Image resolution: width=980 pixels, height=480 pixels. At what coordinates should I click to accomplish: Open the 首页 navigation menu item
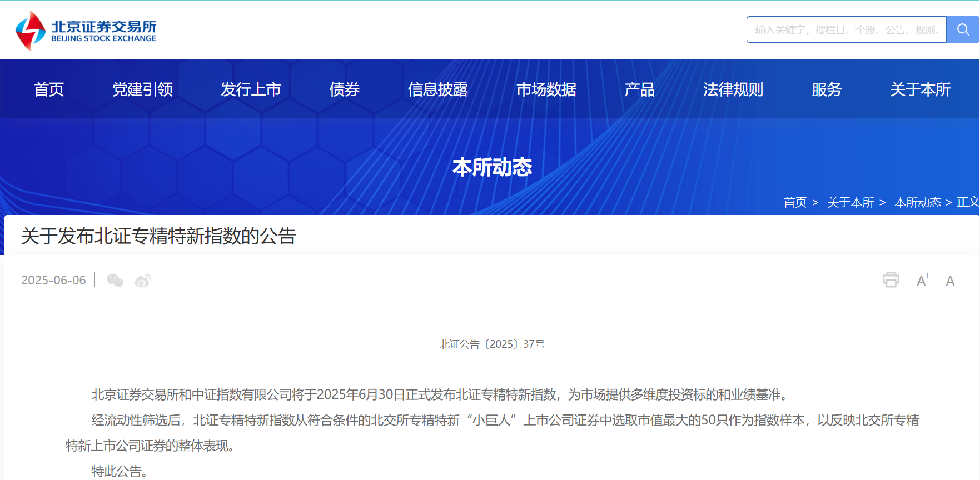[49, 89]
